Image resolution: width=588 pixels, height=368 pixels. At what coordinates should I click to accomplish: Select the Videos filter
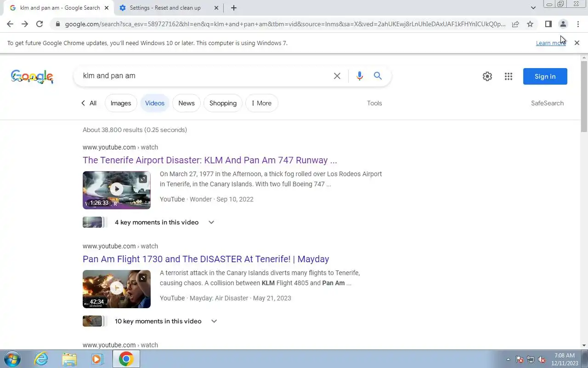point(155,103)
